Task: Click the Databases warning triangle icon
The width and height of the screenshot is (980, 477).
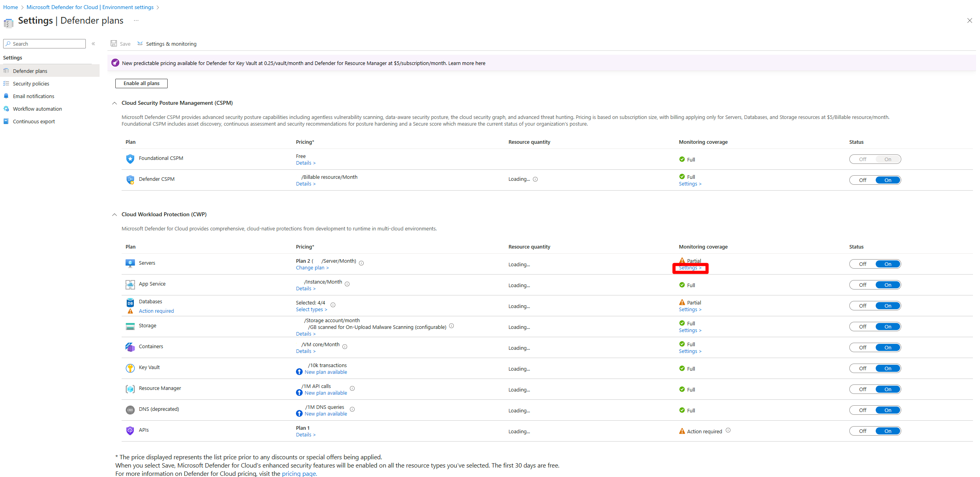Action: pyautogui.click(x=130, y=311)
